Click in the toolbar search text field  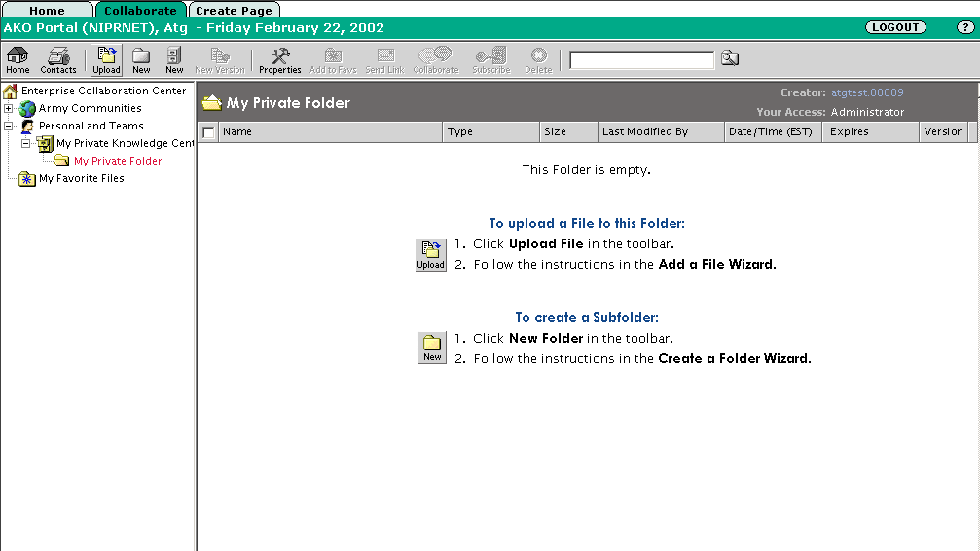point(641,60)
